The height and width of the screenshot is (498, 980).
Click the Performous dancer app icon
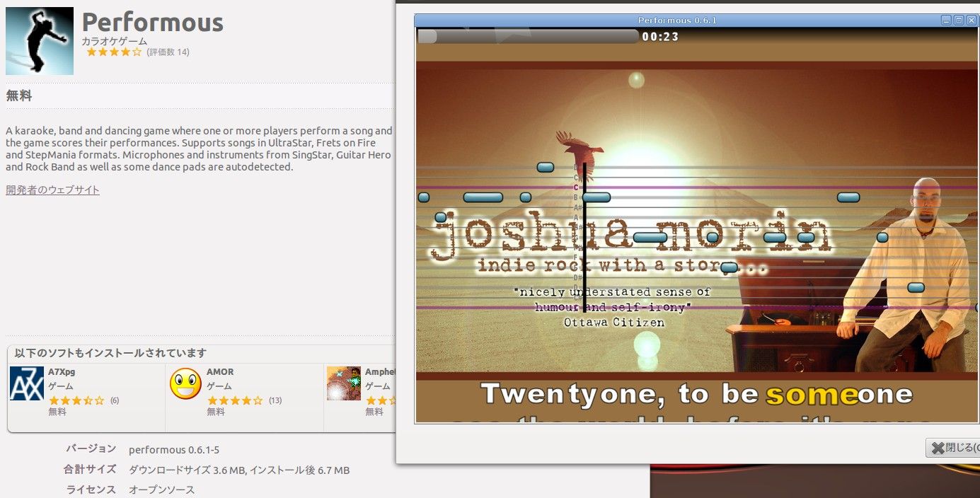(40, 41)
